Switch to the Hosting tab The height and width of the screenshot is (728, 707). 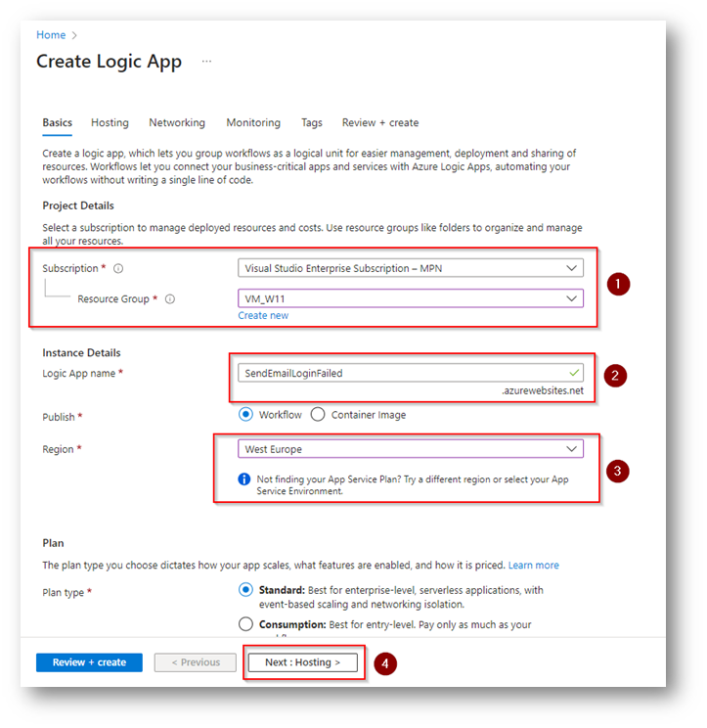[110, 123]
